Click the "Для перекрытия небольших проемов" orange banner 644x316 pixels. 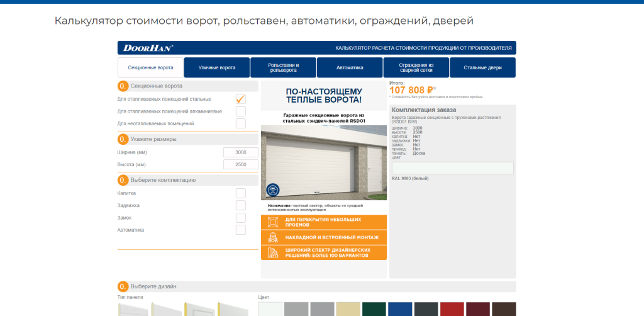click(324, 222)
